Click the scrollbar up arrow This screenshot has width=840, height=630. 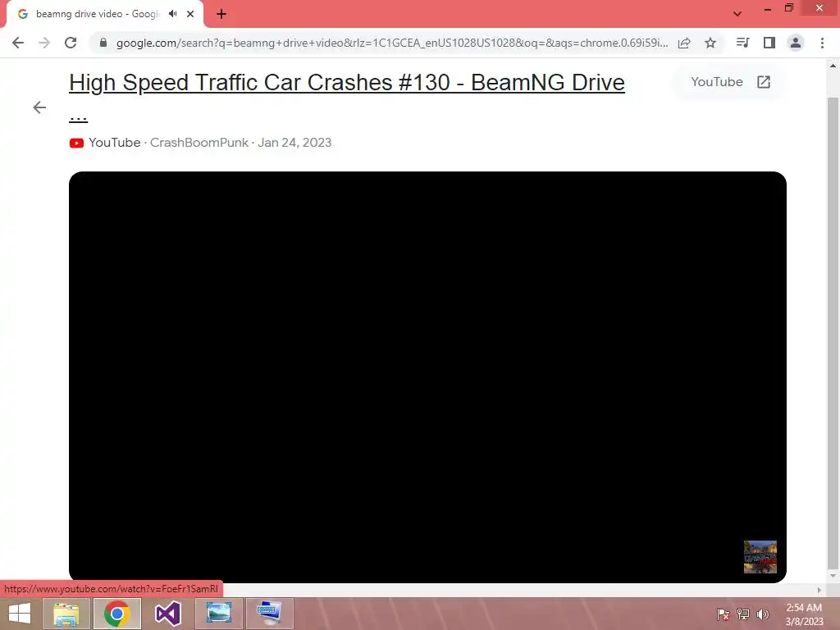pos(833,66)
